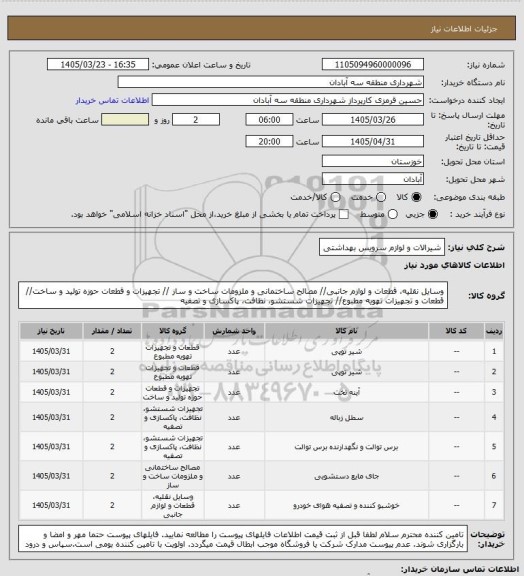
Task: Click the quantity cell in row 4
Action: click(x=112, y=417)
